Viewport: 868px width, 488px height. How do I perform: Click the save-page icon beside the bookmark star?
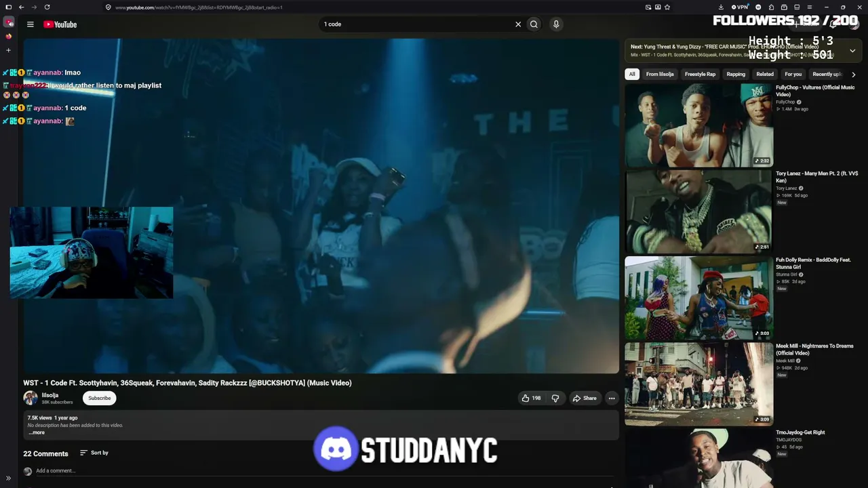click(658, 7)
